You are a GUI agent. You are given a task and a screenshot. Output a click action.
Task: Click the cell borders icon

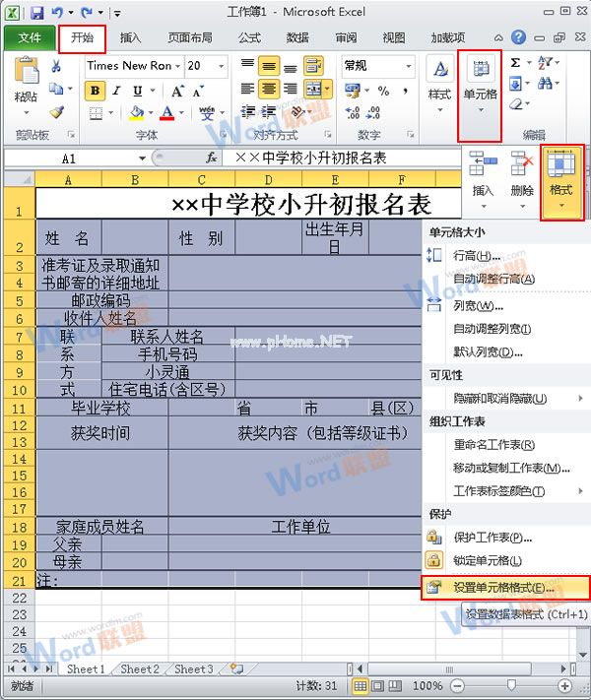pyautogui.click(x=96, y=113)
